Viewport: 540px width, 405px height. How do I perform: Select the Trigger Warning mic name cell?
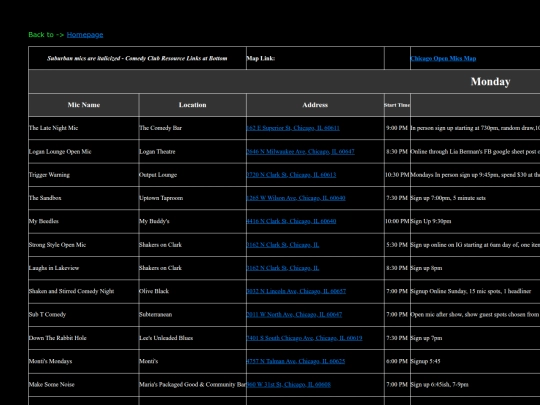[84, 175]
